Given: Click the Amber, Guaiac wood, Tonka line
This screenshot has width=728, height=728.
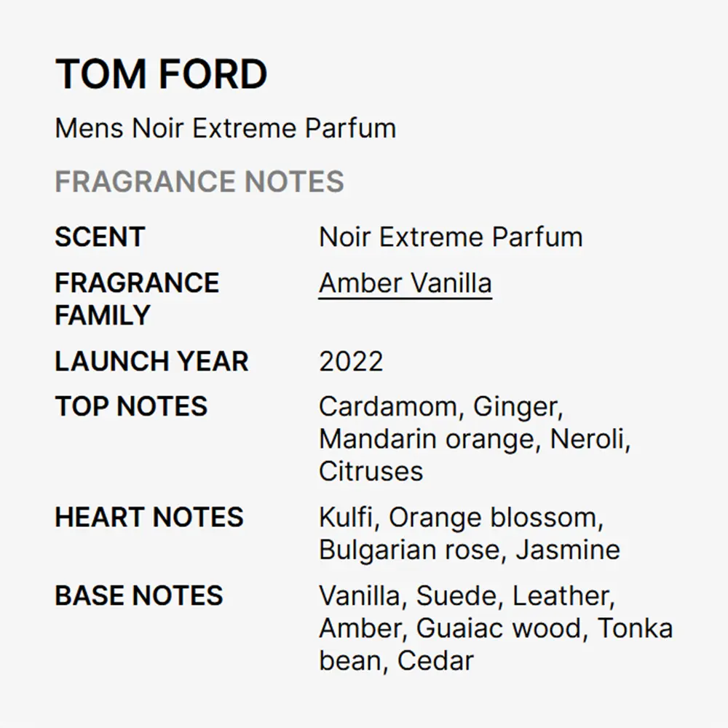Looking at the screenshot, I should coord(496,629).
